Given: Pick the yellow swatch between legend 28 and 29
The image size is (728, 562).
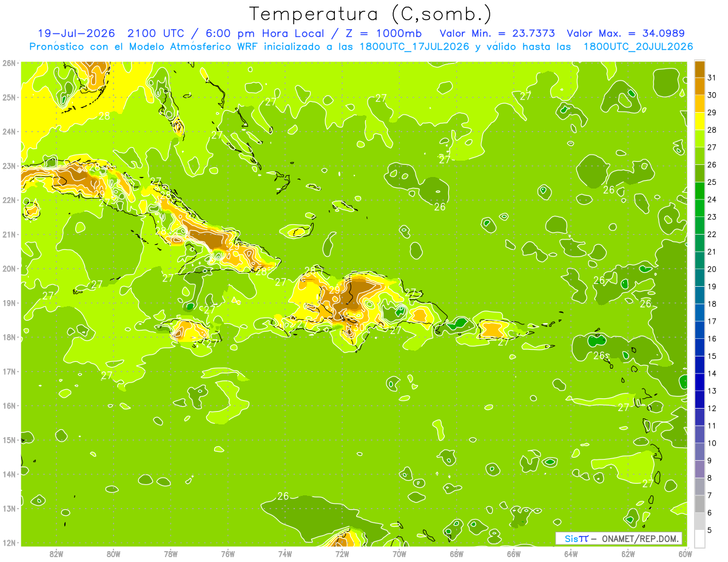Looking at the screenshot, I should pos(699,121).
